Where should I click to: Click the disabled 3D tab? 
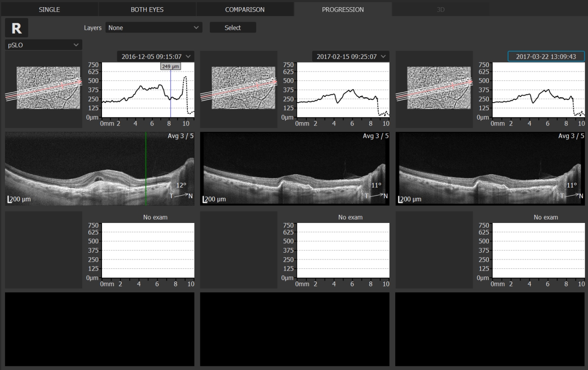441,9
